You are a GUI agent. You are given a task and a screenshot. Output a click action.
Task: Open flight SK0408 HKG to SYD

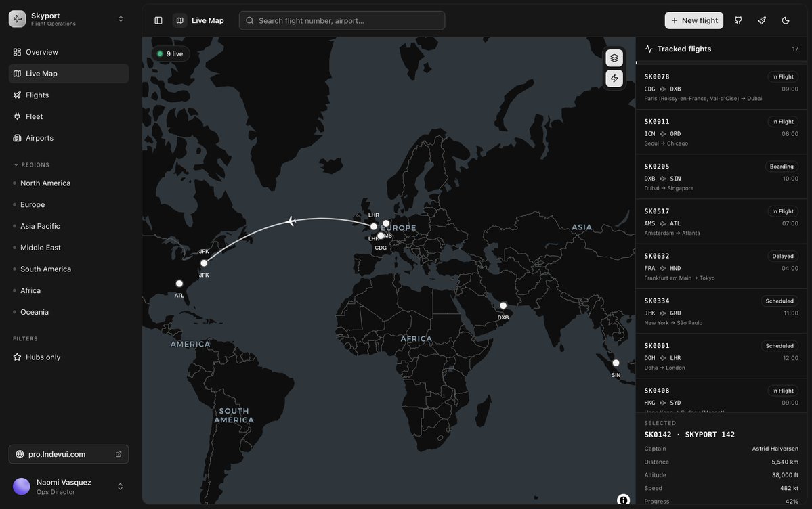721,396
